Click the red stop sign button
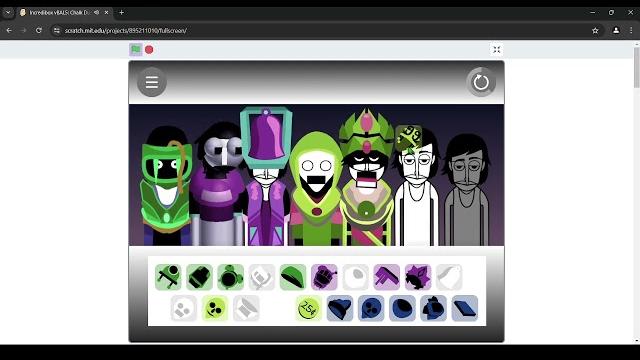This screenshot has width=640, height=360. (x=149, y=49)
